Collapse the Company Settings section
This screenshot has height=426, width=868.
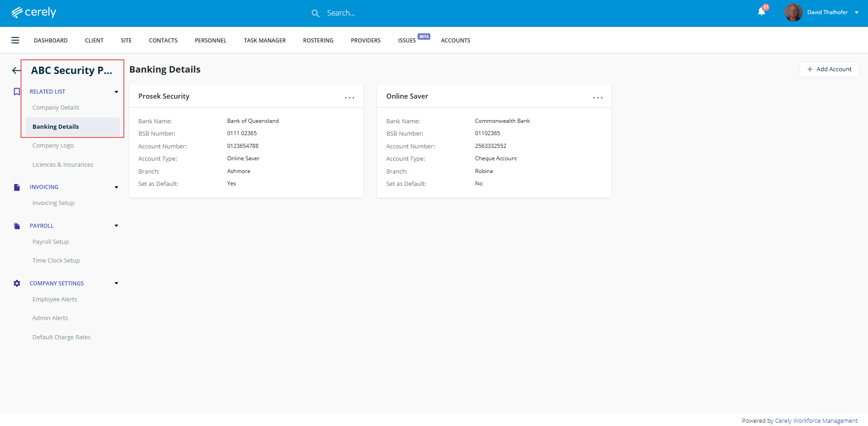pyautogui.click(x=116, y=283)
